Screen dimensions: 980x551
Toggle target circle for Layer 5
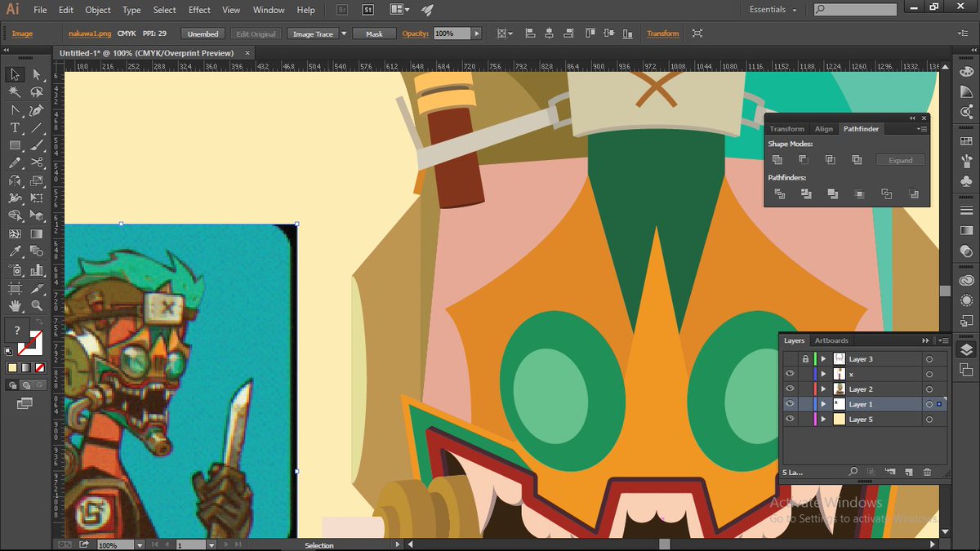[x=929, y=420]
